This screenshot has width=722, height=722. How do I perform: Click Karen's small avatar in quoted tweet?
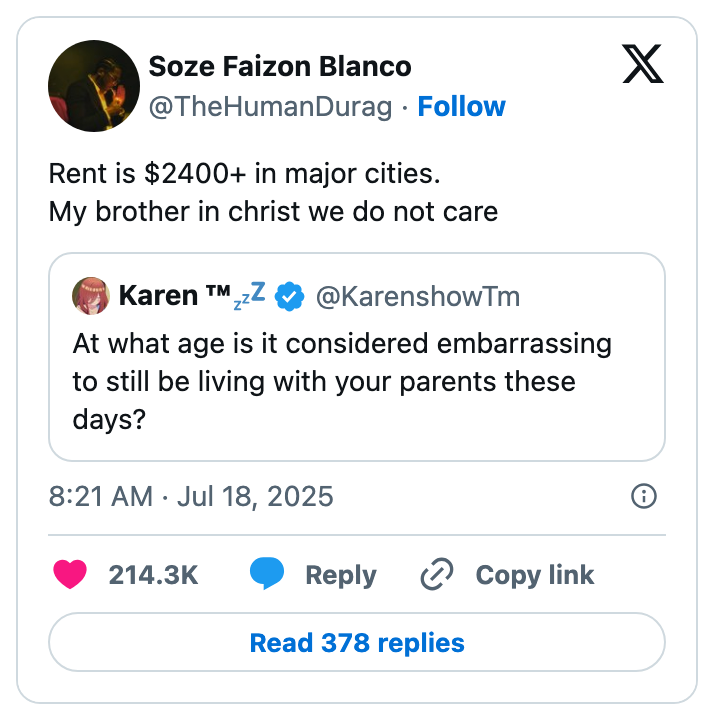click(x=91, y=296)
